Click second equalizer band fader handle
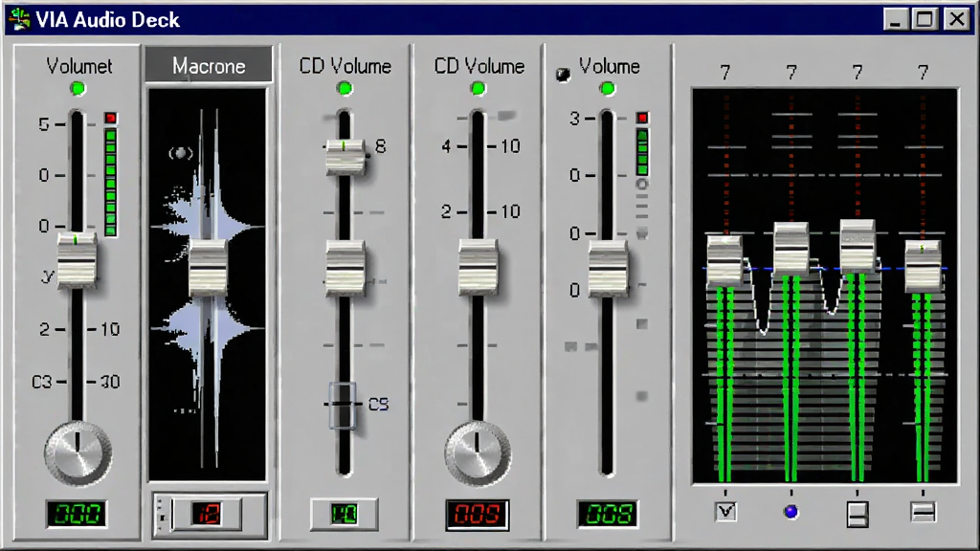 791,249
